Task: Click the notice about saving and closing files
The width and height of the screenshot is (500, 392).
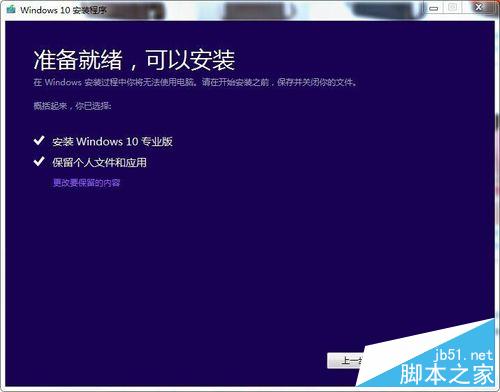Action: click(195, 82)
